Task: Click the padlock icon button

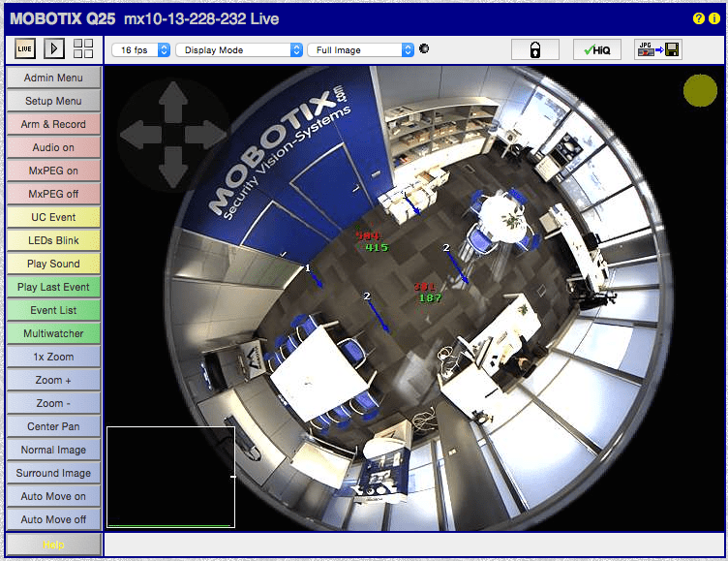Action: [x=534, y=49]
